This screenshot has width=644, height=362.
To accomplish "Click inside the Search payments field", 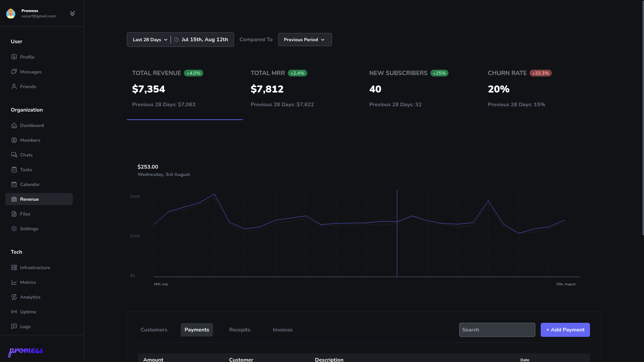I will tap(497, 329).
